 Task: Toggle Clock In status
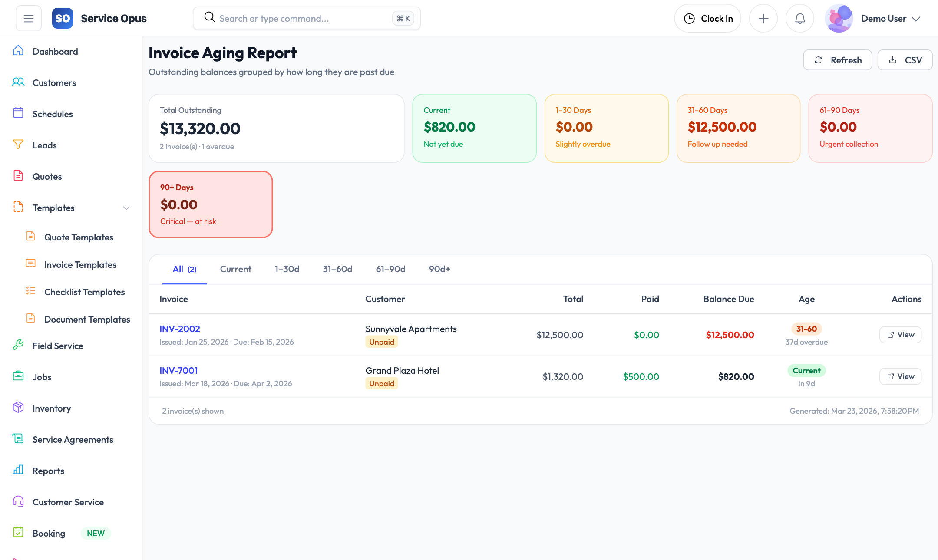707,18
